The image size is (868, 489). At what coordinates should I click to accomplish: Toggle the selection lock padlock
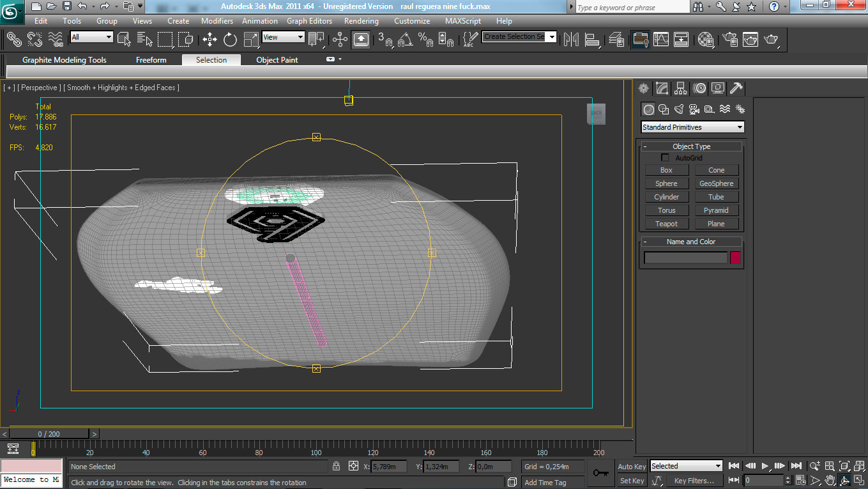click(337, 467)
